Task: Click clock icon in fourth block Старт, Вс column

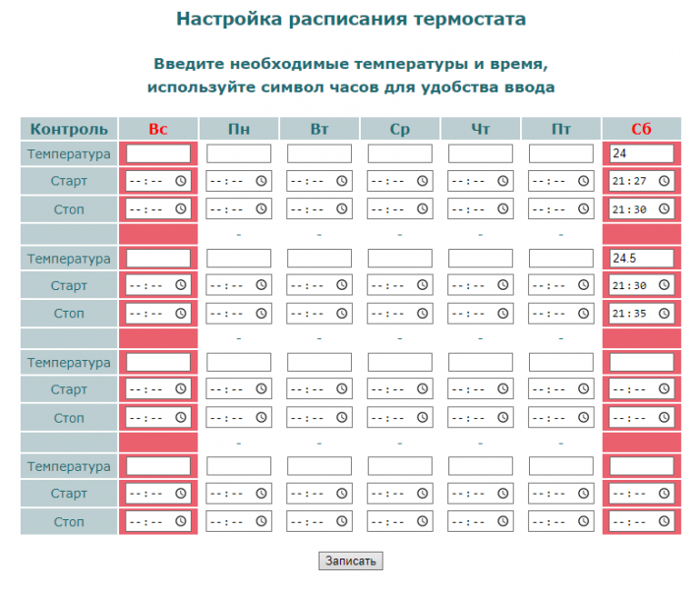Action: 180,493
